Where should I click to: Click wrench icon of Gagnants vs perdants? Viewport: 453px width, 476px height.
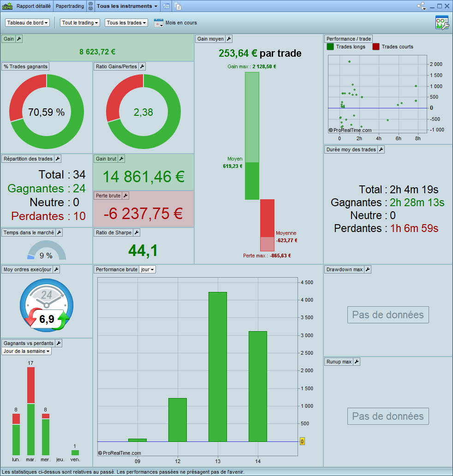click(59, 343)
